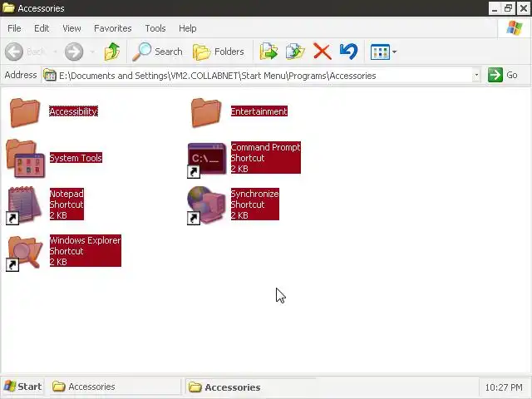Click the red Delete icon

tap(322, 52)
